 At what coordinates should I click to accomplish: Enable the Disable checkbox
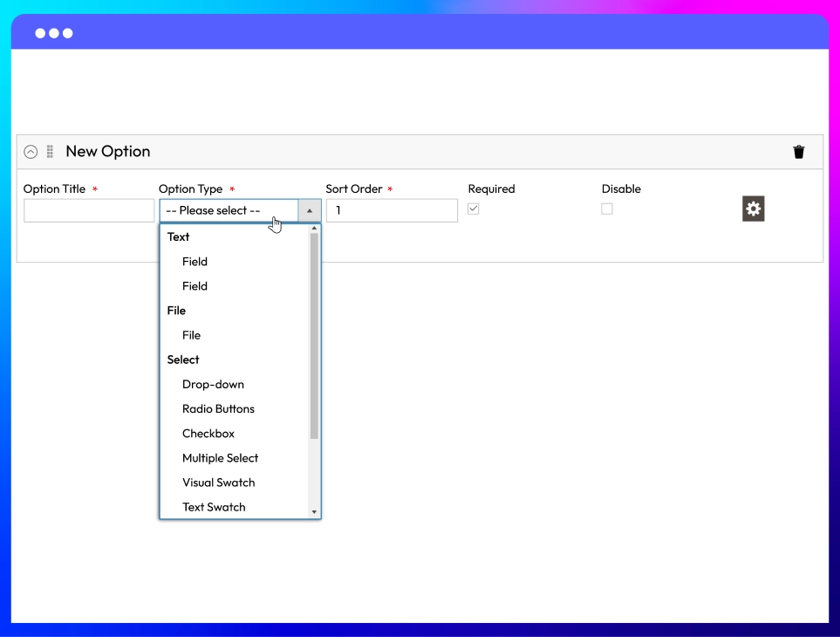[x=606, y=209]
